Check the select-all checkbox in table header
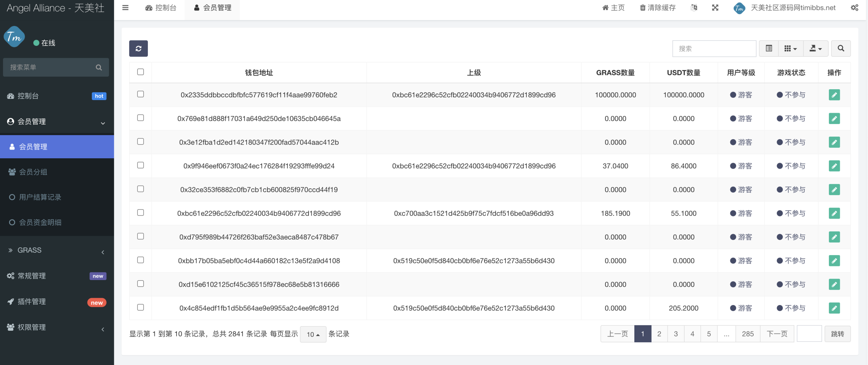 tap(141, 72)
